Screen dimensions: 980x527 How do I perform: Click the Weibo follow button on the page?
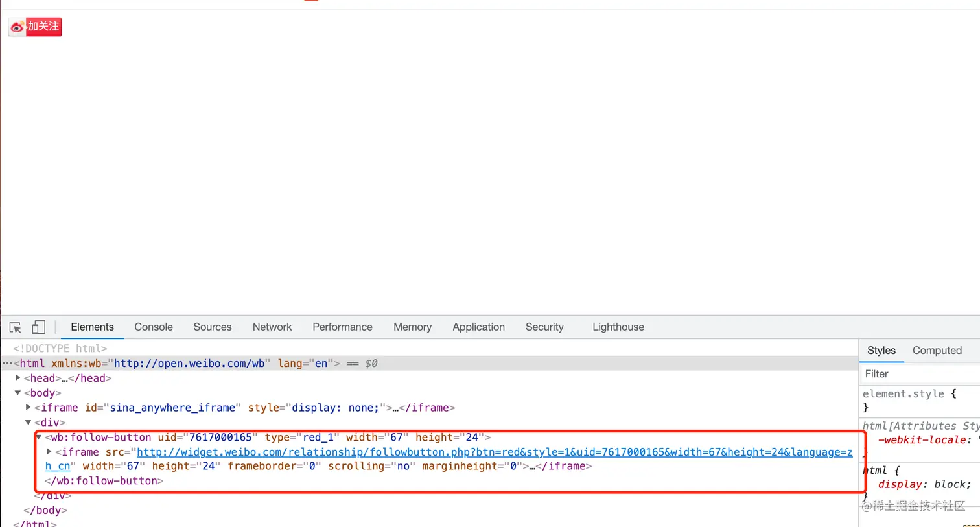pyautogui.click(x=35, y=27)
